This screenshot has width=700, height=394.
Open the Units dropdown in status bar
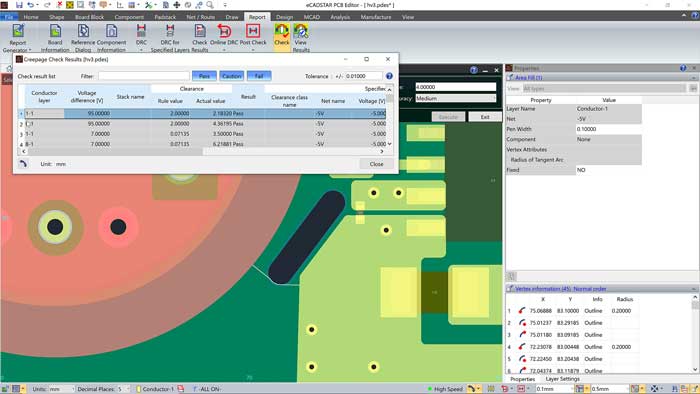click(x=61, y=389)
